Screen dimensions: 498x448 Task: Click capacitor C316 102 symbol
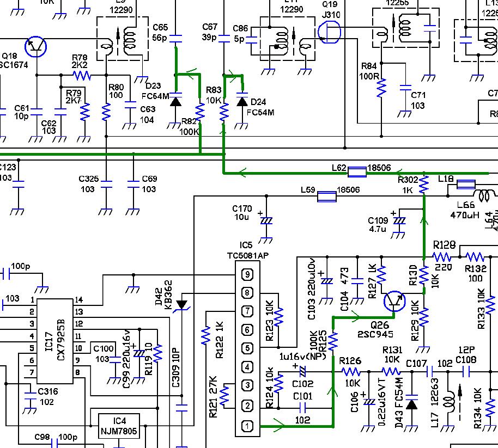30,396
